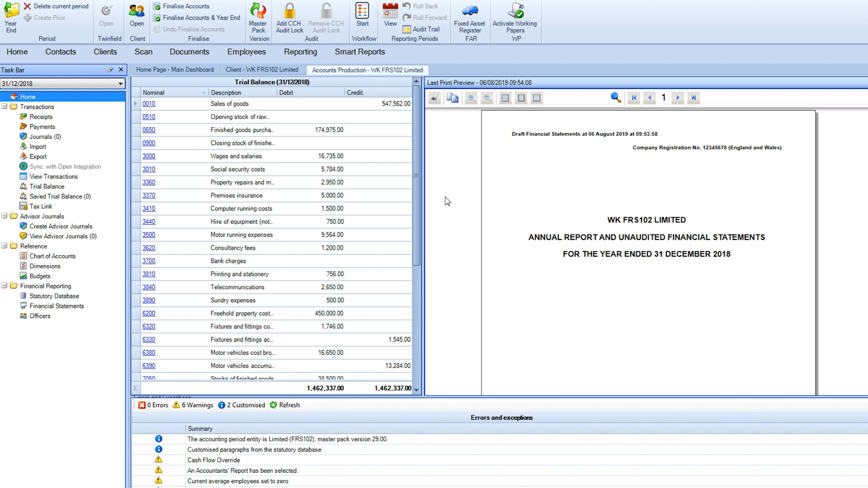
Task: Collapse the Transactions tree folder
Action: (x=5, y=107)
